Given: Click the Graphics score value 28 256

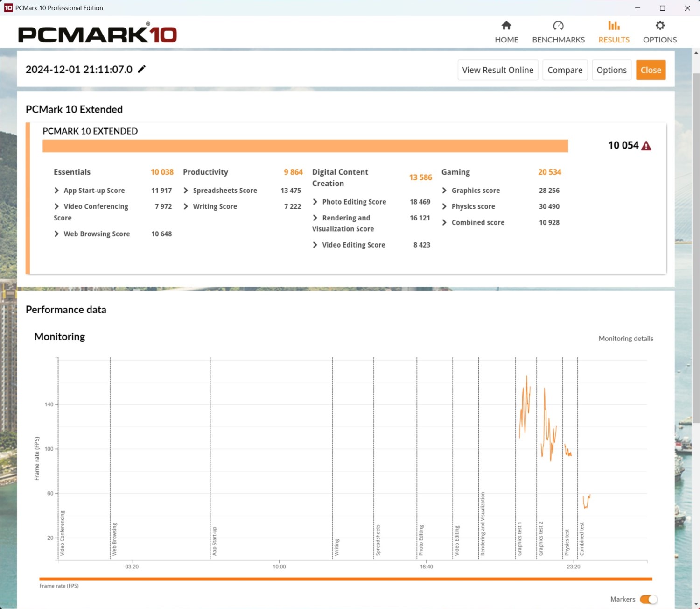Looking at the screenshot, I should click(549, 191).
